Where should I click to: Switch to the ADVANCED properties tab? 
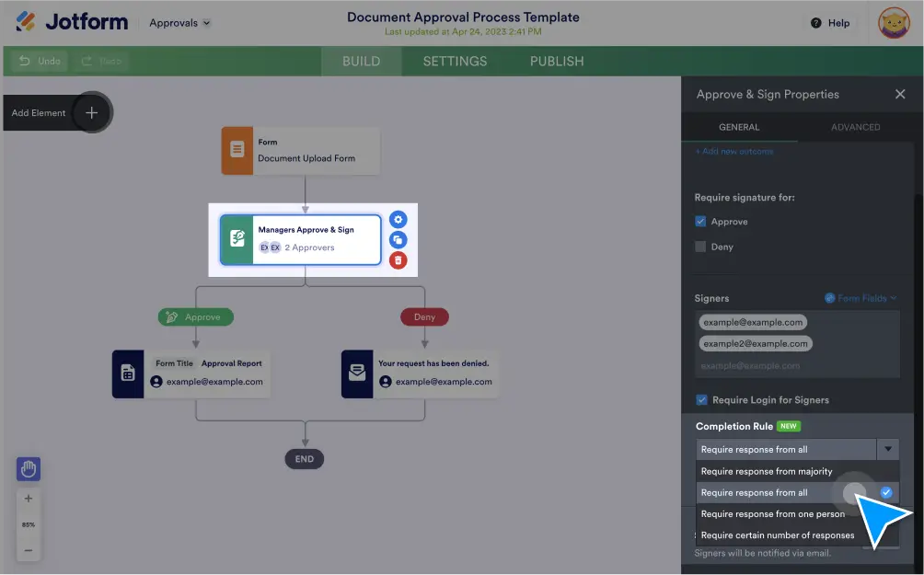click(x=855, y=127)
